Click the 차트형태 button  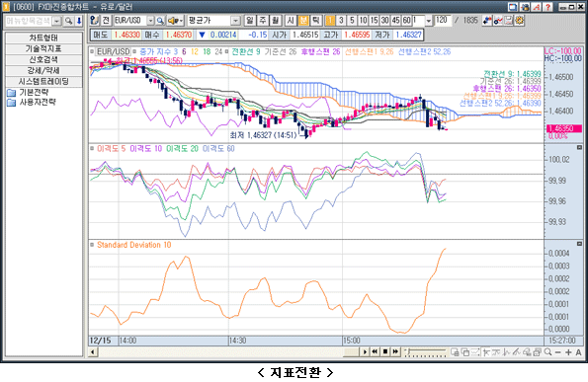(43, 38)
